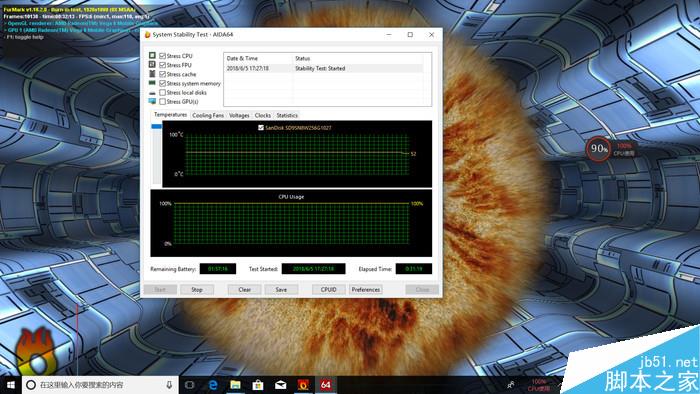Screen dimensions: 700x394
Task: Minimize the System Stability Test window
Action: [x=389, y=35]
